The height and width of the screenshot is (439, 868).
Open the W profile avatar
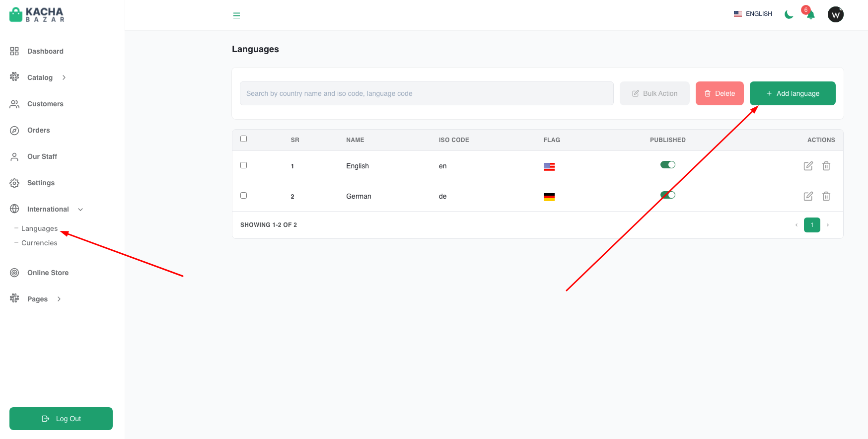(x=836, y=14)
